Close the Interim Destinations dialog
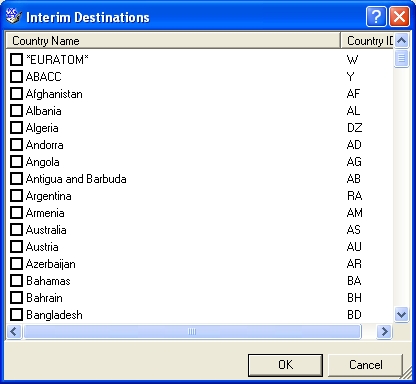Image resolution: width=416 pixels, height=384 pixels. 399,16
